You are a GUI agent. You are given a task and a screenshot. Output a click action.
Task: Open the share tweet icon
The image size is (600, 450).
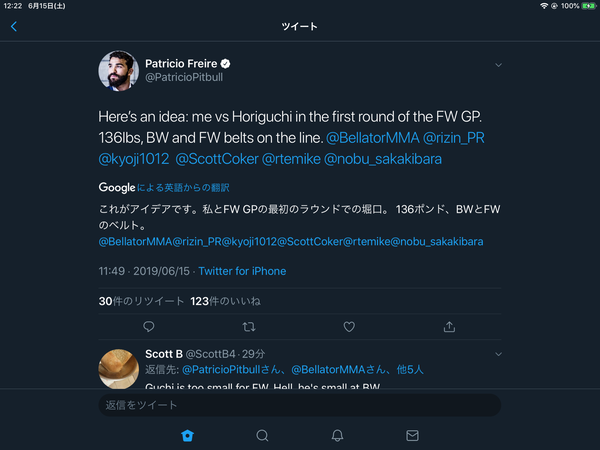point(450,326)
